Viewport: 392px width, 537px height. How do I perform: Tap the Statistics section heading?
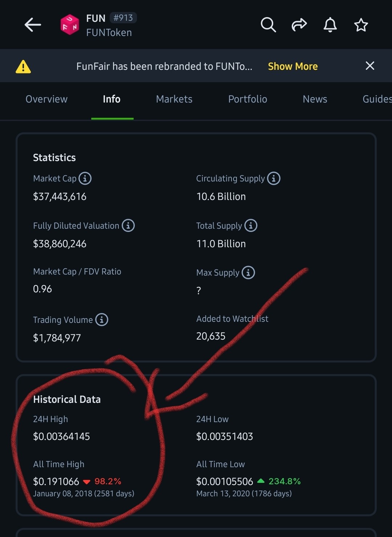coord(54,158)
